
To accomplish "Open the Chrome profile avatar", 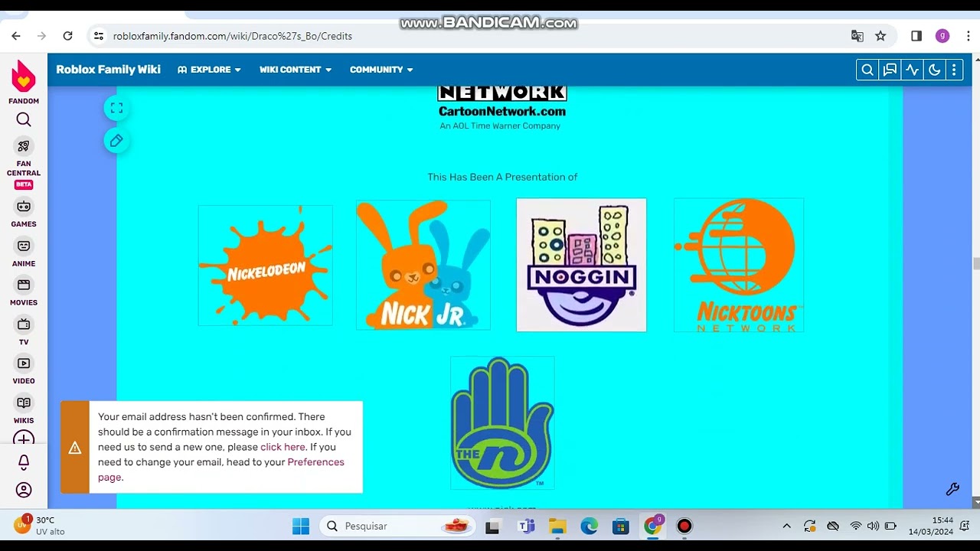I will 942,36.
